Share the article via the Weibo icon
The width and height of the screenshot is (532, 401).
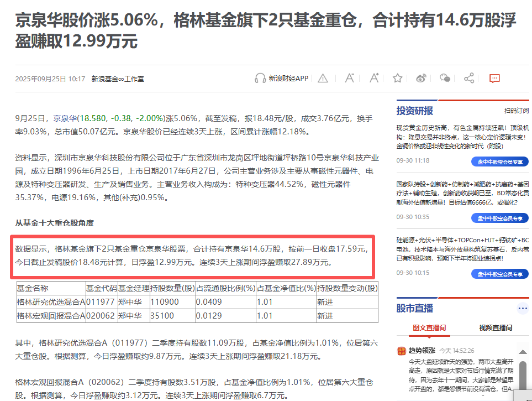coord(421,79)
